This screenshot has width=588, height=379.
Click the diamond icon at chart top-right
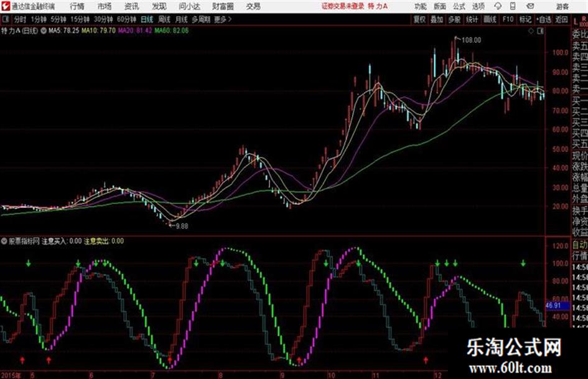point(531,31)
